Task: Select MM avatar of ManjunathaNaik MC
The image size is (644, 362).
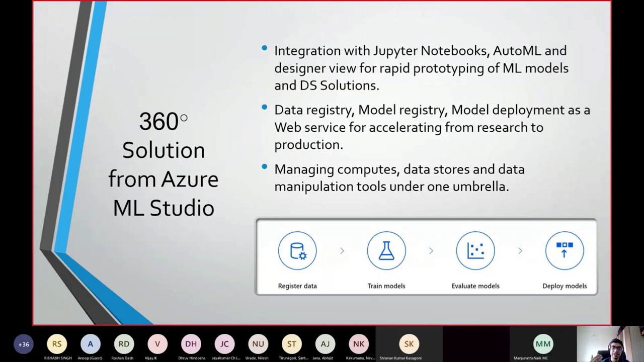Action: (543, 344)
